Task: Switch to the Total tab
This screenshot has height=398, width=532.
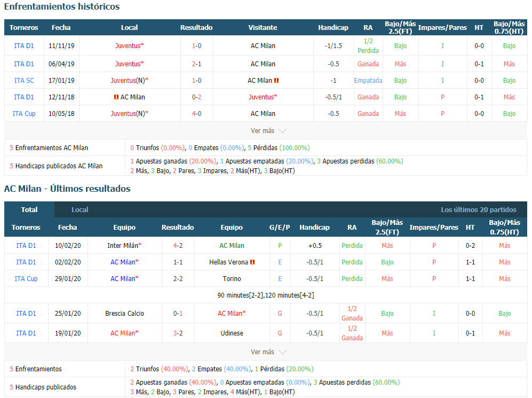Action: tap(29, 209)
